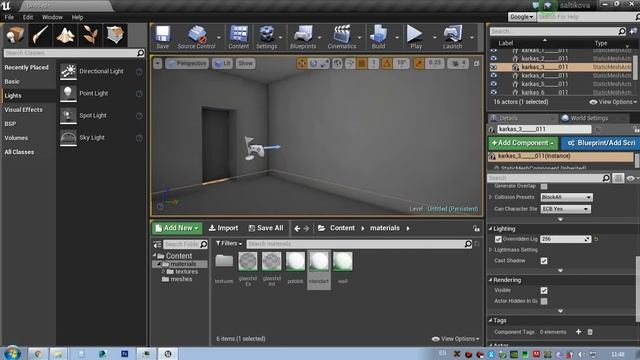Click the Blueprint/Add Script button

tap(600, 143)
